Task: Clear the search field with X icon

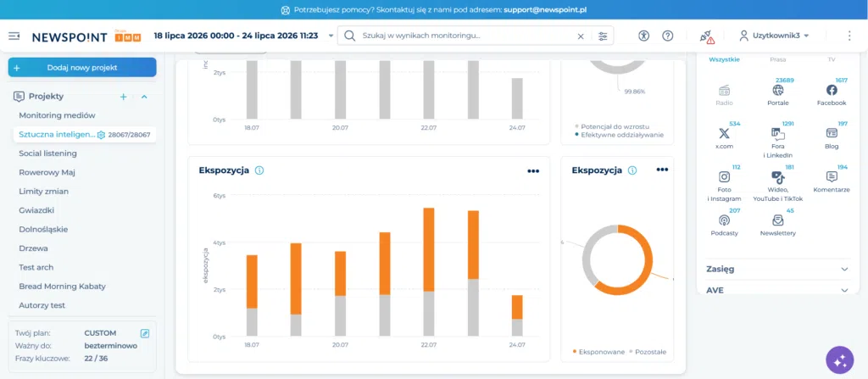Action: click(581, 36)
